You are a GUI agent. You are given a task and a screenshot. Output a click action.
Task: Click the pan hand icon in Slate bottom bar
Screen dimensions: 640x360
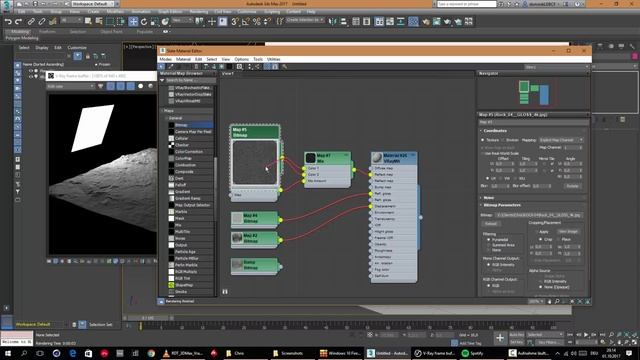549,302
